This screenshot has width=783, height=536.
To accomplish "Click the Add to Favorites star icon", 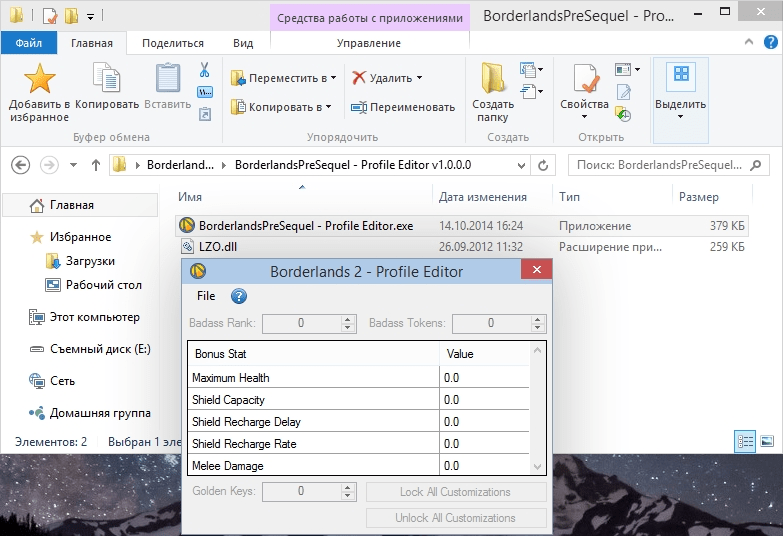I will tap(39, 80).
